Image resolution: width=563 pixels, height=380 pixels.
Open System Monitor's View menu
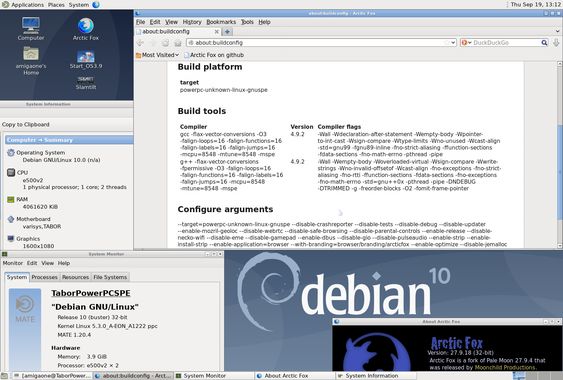(47, 263)
